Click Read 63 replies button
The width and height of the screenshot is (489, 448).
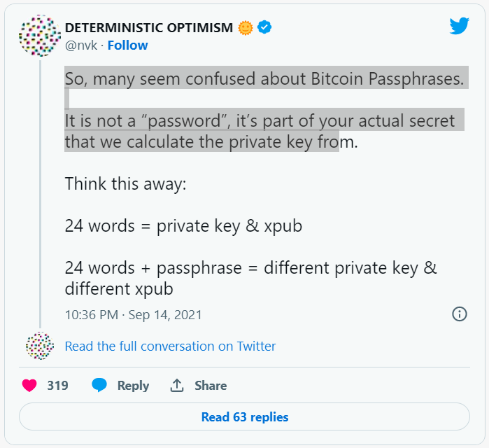[245, 416]
